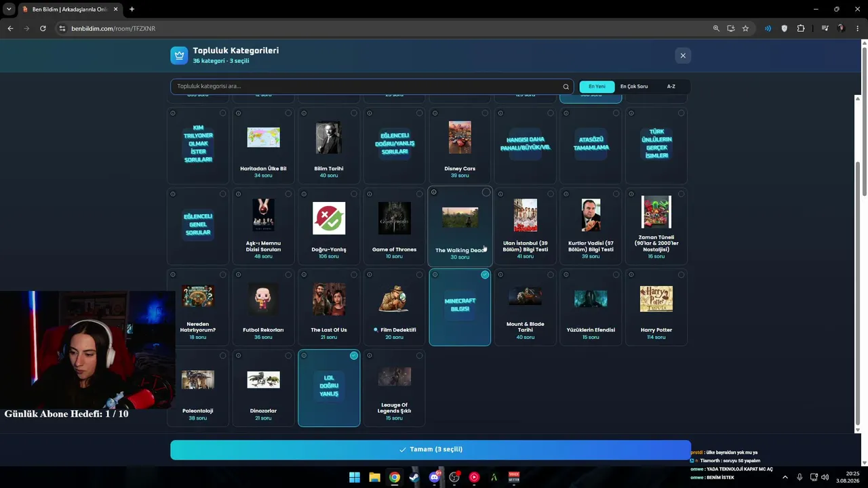The height and width of the screenshot is (488, 868).
Task: Open Chrome media controls icon
Action: click(x=825, y=28)
